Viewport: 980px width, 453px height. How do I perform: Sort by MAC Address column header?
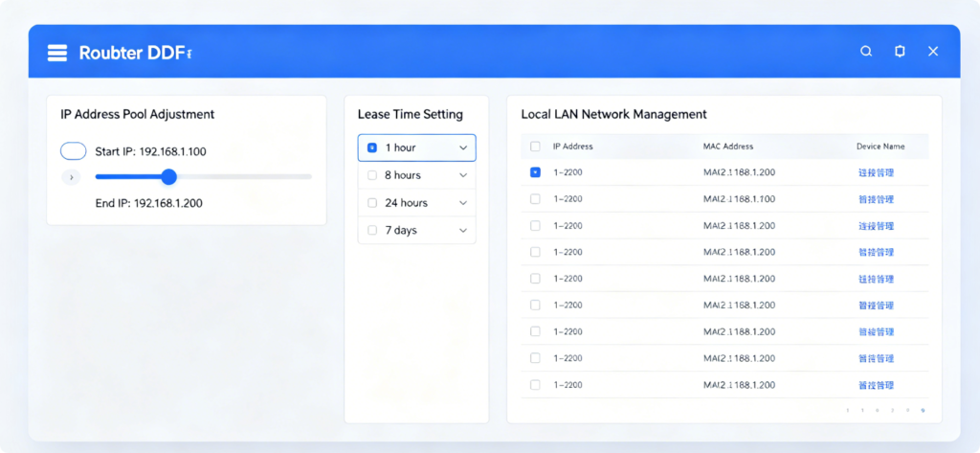[728, 147]
